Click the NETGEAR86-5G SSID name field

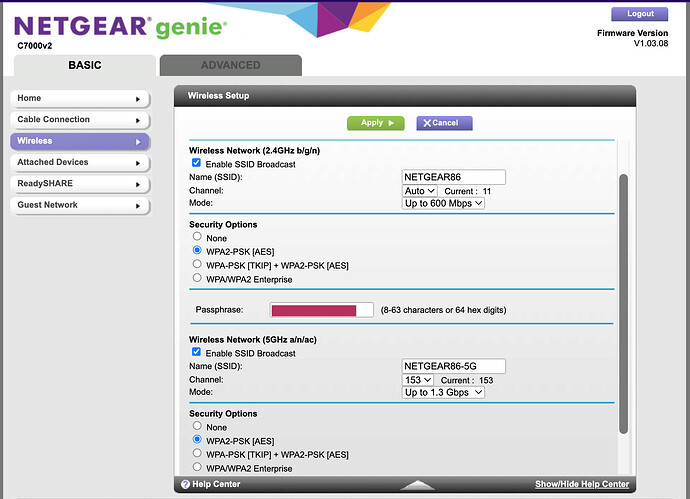(454, 366)
